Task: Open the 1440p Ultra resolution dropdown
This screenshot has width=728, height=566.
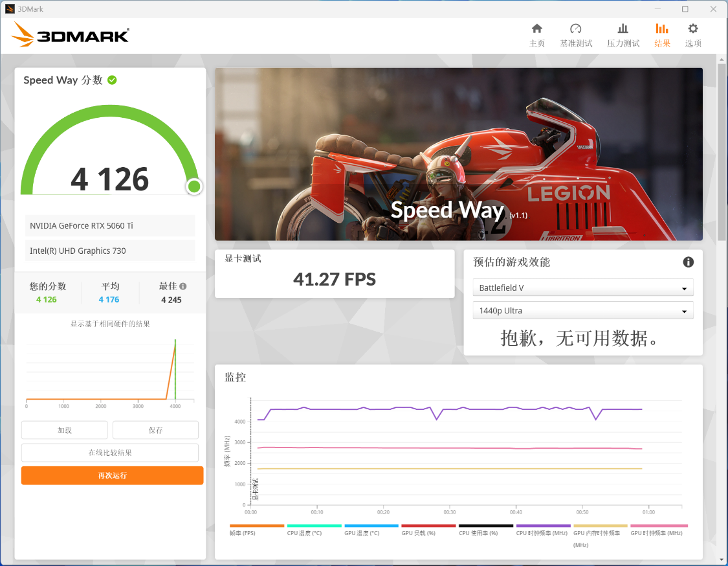Action: (582, 310)
